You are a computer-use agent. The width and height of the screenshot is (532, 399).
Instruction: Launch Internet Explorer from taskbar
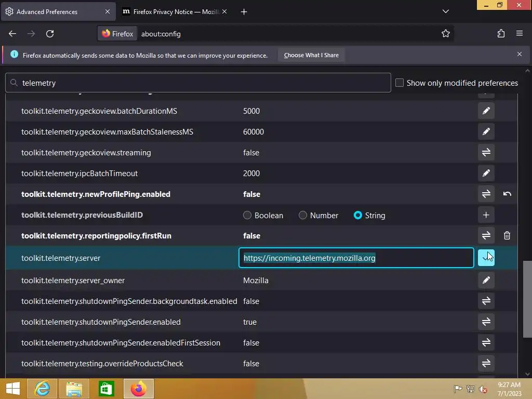tap(42, 389)
